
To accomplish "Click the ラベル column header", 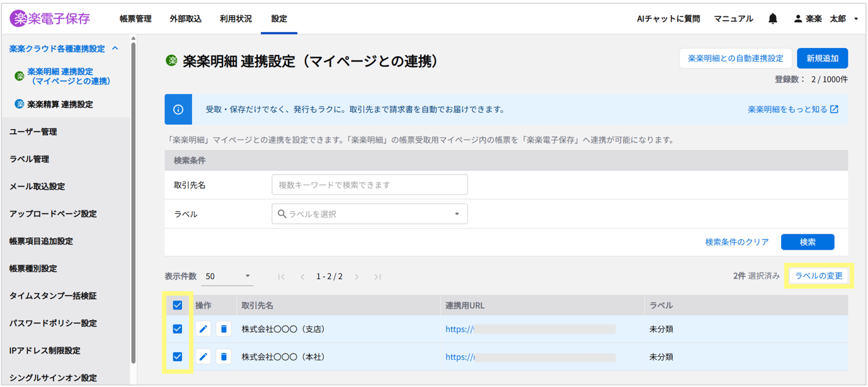I will 661,305.
